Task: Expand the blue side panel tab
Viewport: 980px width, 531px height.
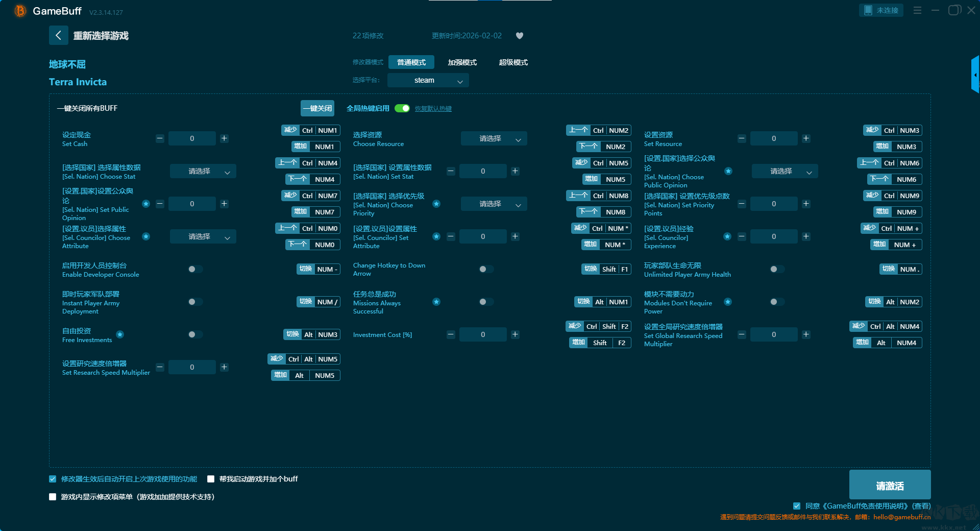Action: coord(975,75)
